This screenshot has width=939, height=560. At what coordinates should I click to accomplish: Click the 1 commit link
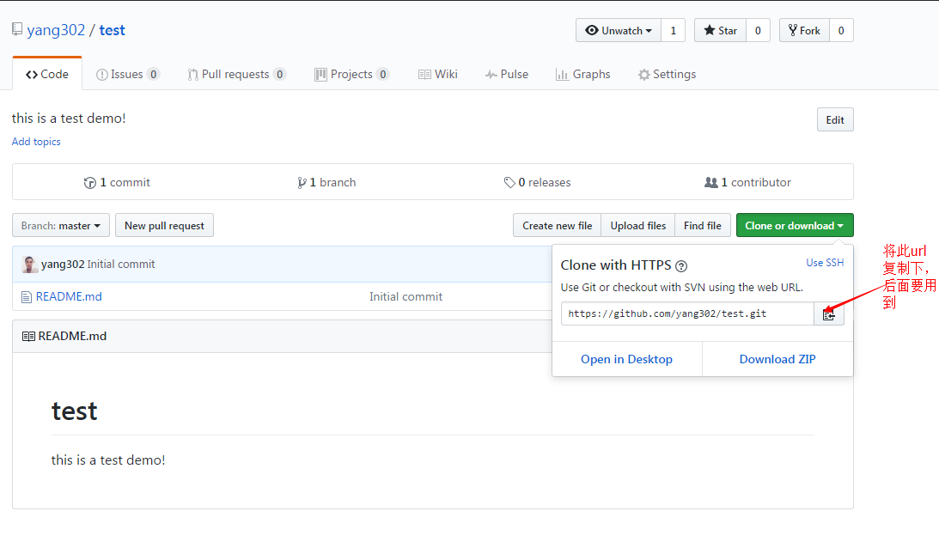[x=118, y=183]
